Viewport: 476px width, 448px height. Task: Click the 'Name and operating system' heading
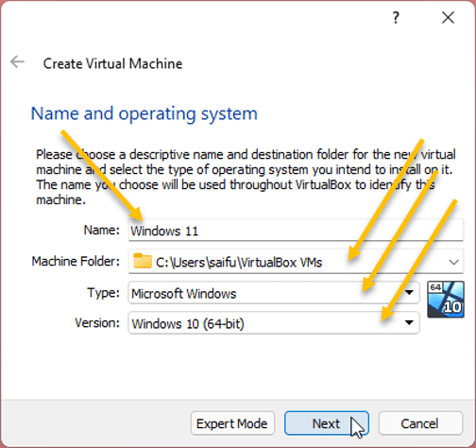point(144,114)
